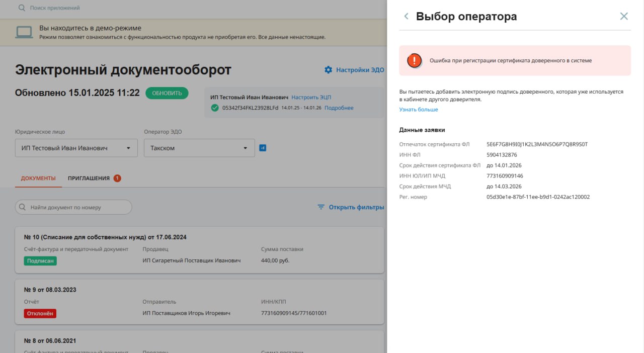644x353 pixels.
Task: Click the Рег. номер value 05d30e1e-87bf...
Action: [x=538, y=197]
